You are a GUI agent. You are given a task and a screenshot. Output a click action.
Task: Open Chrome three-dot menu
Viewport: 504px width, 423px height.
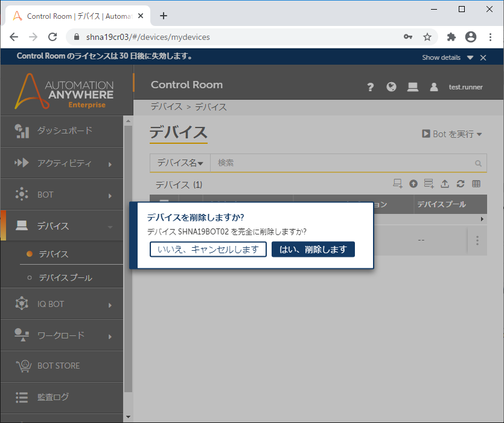tap(491, 37)
